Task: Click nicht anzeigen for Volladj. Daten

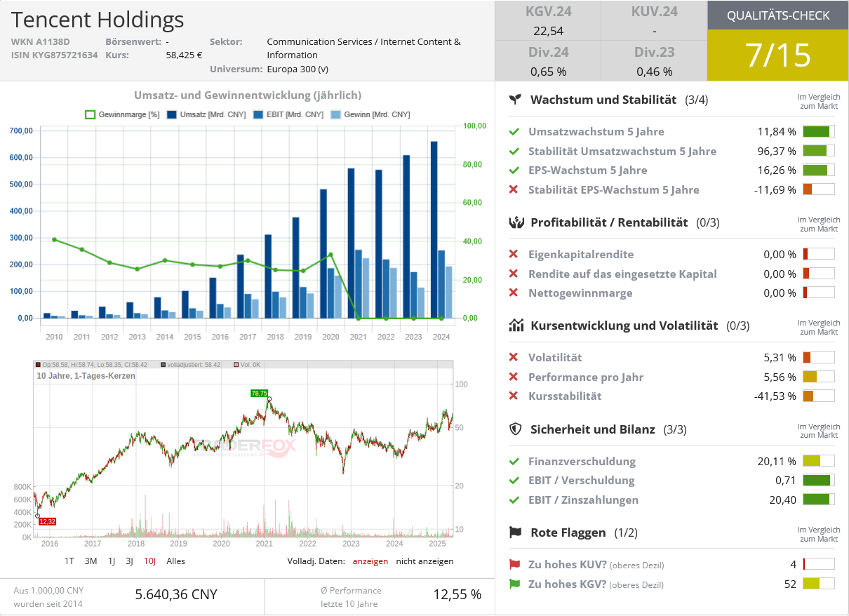Action: click(424, 561)
